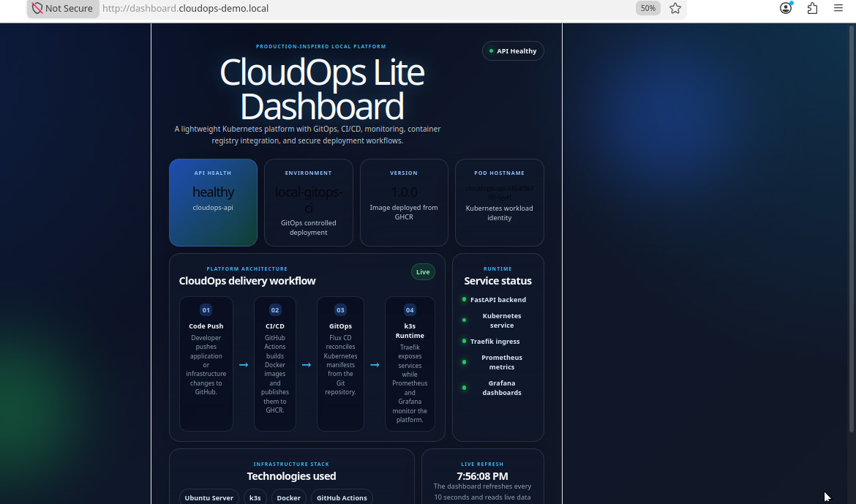This screenshot has width=856, height=504.
Task: Click the Docker technology chip
Action: [x=289, y=498]
